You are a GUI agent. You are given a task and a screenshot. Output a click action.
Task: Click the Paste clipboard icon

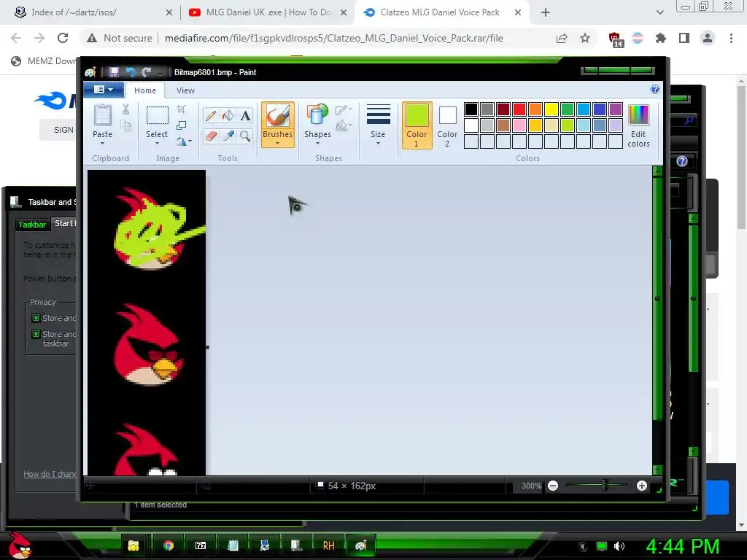pos(102,115)
